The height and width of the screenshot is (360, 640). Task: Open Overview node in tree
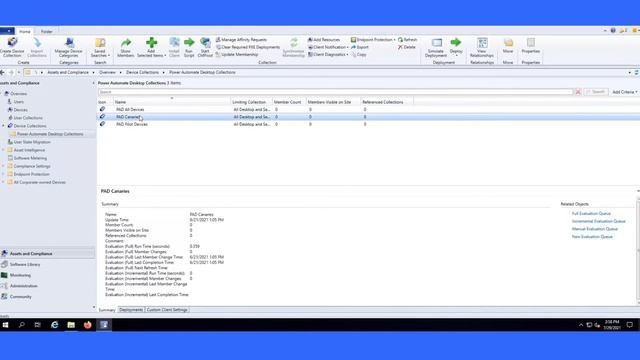click(19, 93)
